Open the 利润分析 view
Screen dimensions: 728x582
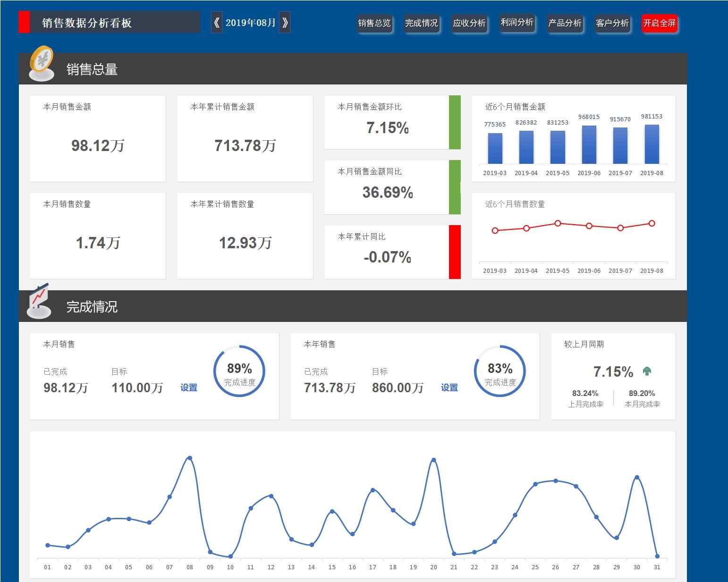[516, 23]
